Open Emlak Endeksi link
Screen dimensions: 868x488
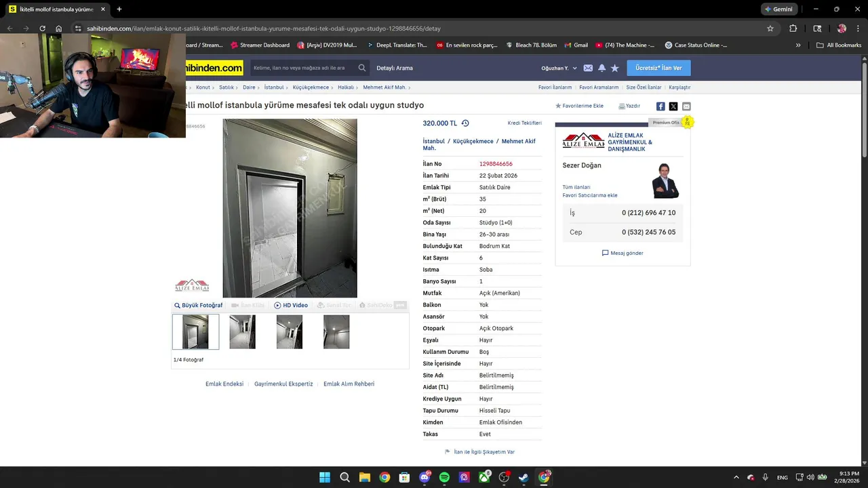(x=224, y=384)
